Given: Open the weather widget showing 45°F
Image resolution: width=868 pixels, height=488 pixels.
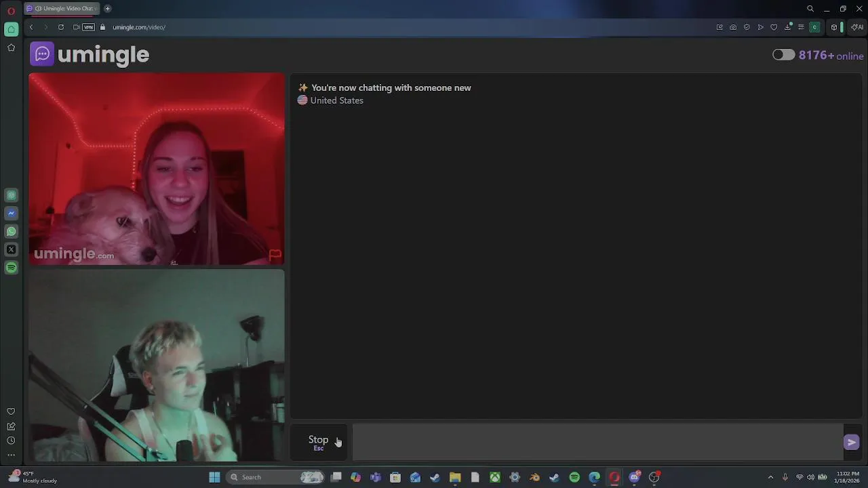Looking at the screenshot, I should tap(32, 477).
